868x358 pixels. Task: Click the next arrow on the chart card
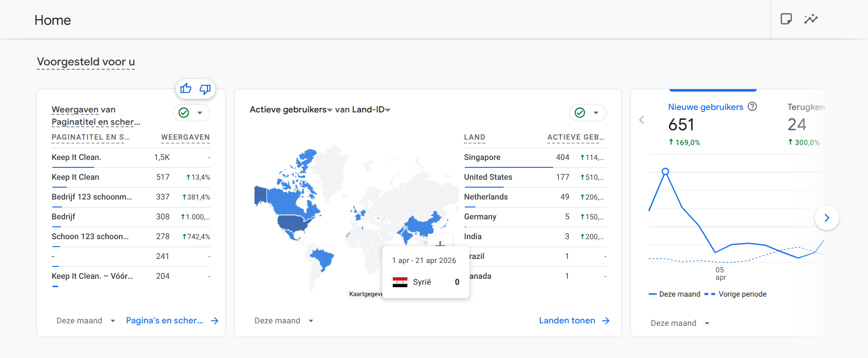(x=826, y=218)
